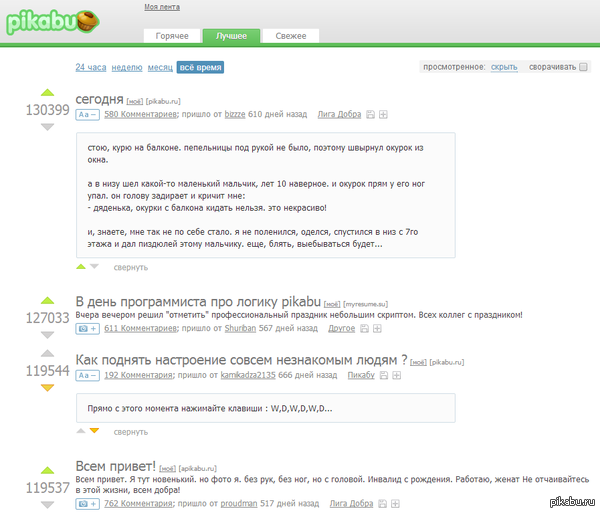This screenshot has width=600, height=513.
Task: Open '580 Комментариев' link
Action: [140, 115]
